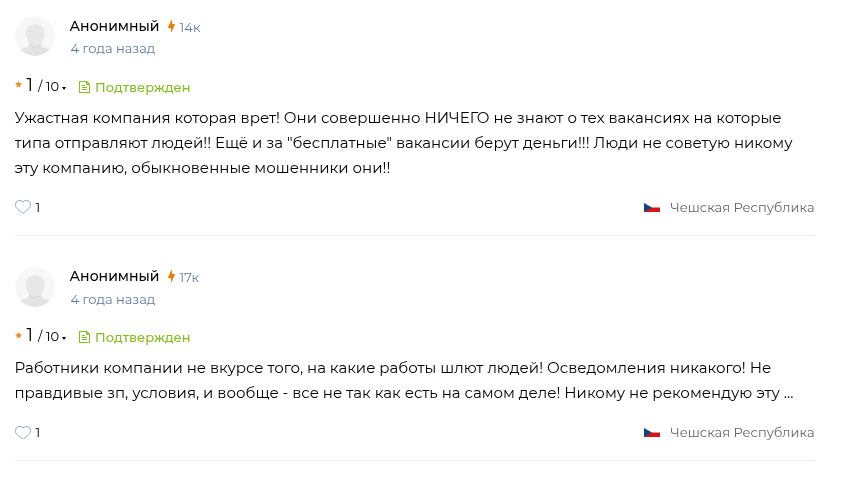This screenshot has width=842, height=488.
Task: Click Czech flag in the second review
Action: click(652, 433)
